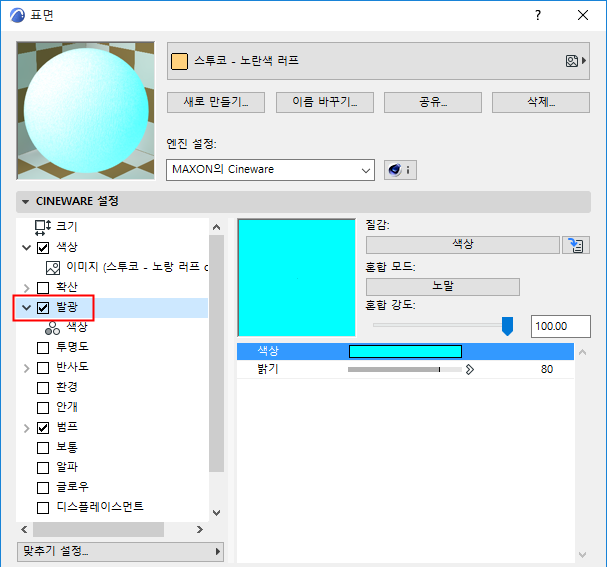Click the channel list scroll down arrow
Screen dimensions: 607x567
[x=216, y=513]
